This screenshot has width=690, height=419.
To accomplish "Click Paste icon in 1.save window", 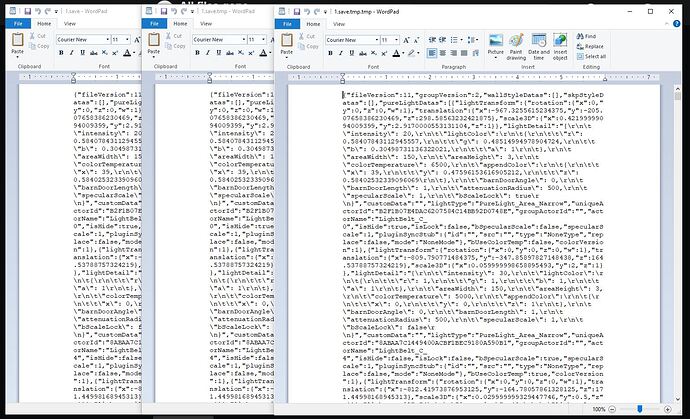I will (x=18, y=40).
